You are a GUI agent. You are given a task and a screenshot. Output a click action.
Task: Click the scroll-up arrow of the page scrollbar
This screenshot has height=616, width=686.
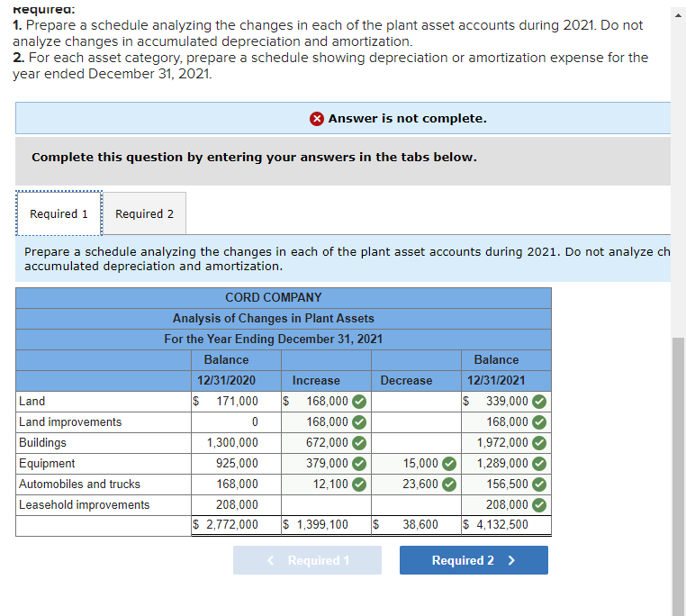[678, 15]
